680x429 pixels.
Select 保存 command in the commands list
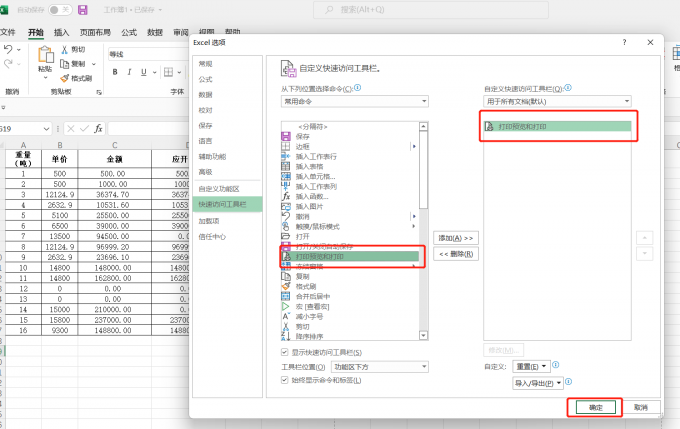coord(350,136)
